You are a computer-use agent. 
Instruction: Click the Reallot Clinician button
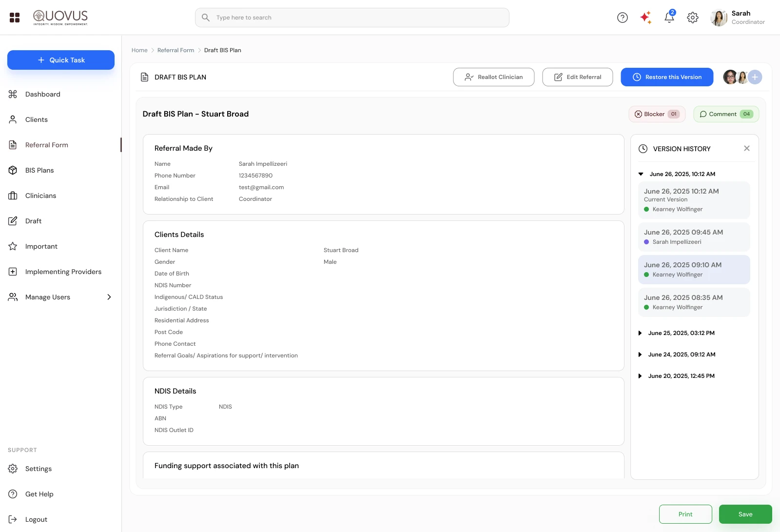[493, 77]
